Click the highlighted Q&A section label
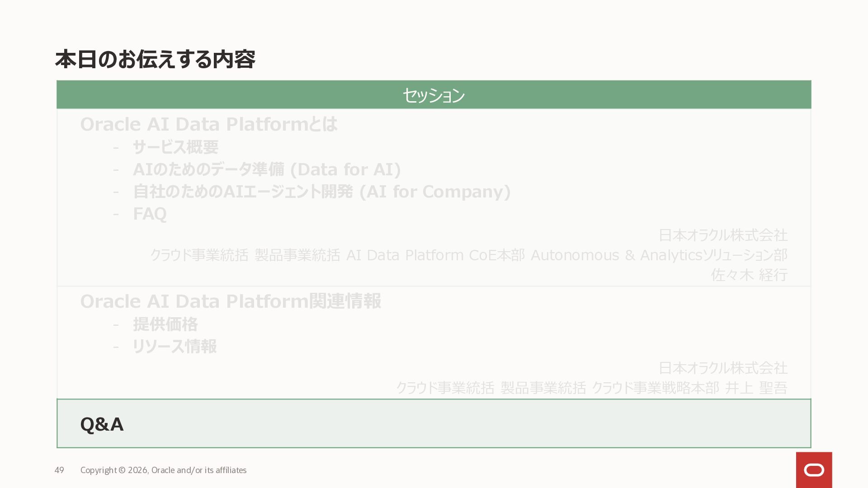 [102, 424]
